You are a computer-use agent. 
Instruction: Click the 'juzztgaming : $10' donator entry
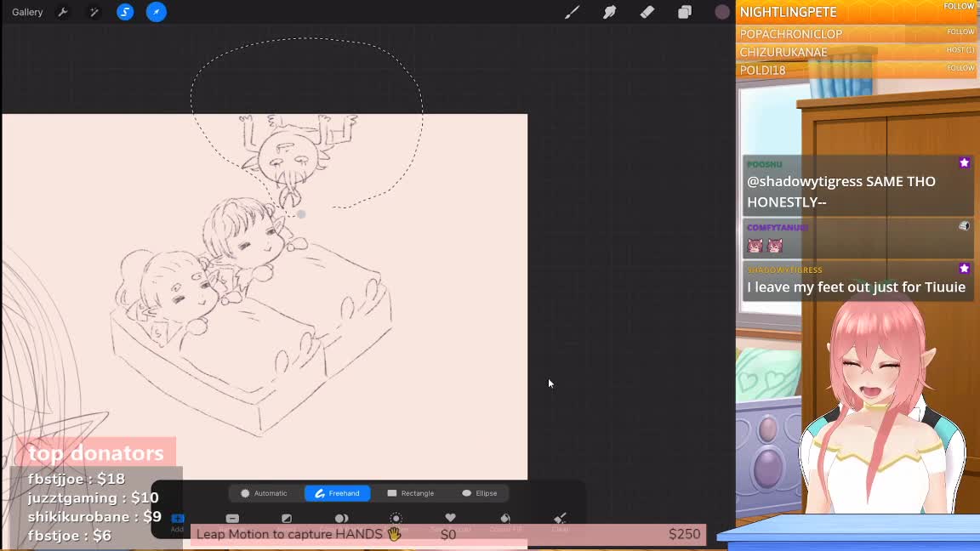tap(93, 498)
